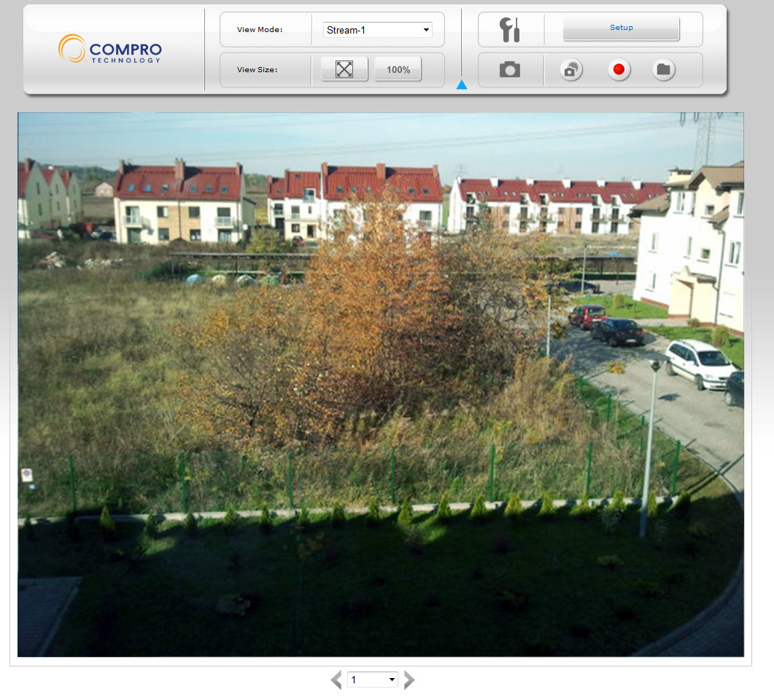774x700 pixels.
Task: Click the fit-to-screen view size button
Action: pyautogui.click(x=344, y=69)
